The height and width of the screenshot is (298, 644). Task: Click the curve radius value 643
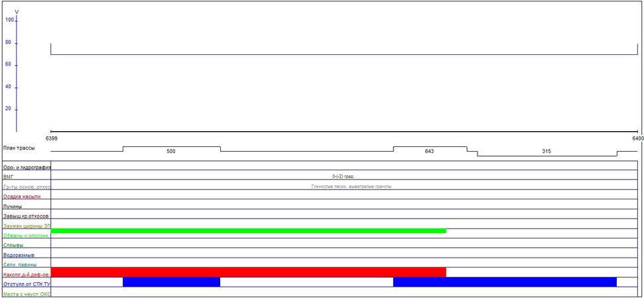[x=429, y=151]
